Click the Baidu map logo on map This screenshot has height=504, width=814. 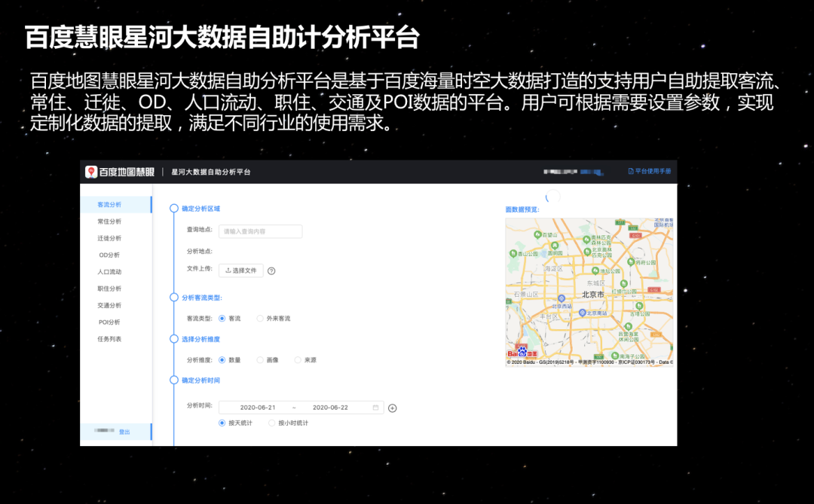[x=523, y=353]
